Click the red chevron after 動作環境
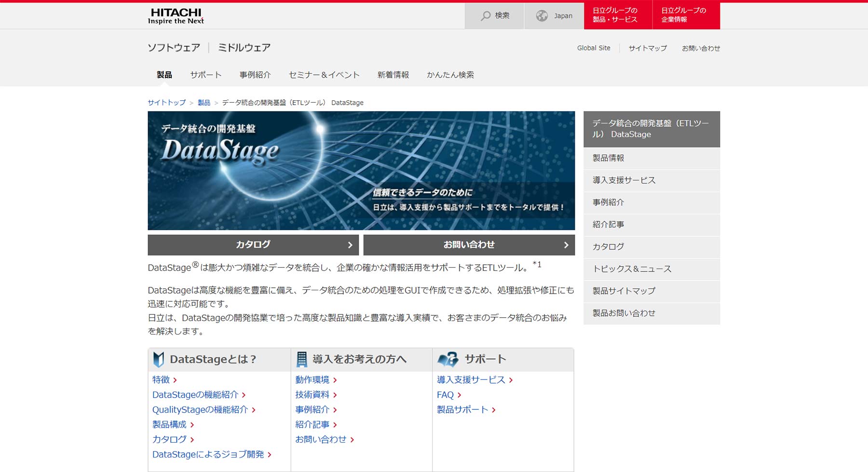This screenshot has height=472, width=868. [335, 380]
